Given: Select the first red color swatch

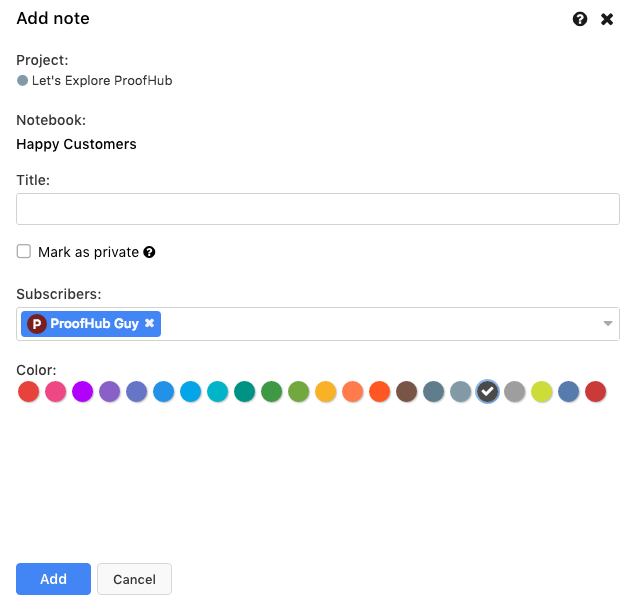Looking at the screenshot, I should (x=28, y=391).
